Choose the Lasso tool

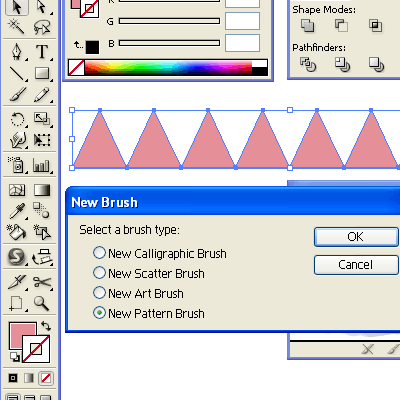(x=42, y=27)
